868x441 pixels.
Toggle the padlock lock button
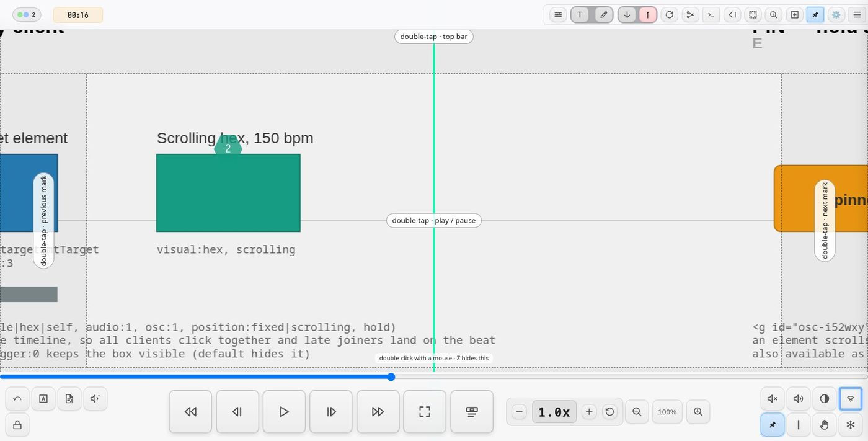coord(17,425)
